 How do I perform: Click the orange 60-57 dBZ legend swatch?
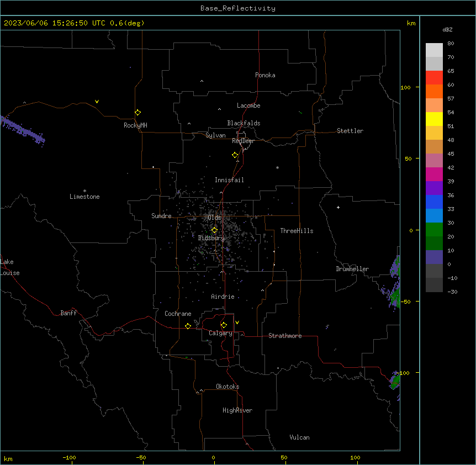(x=434, y=91)
